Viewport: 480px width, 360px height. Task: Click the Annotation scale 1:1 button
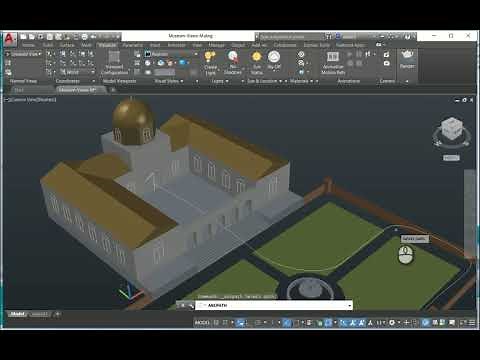click(381, 322)
